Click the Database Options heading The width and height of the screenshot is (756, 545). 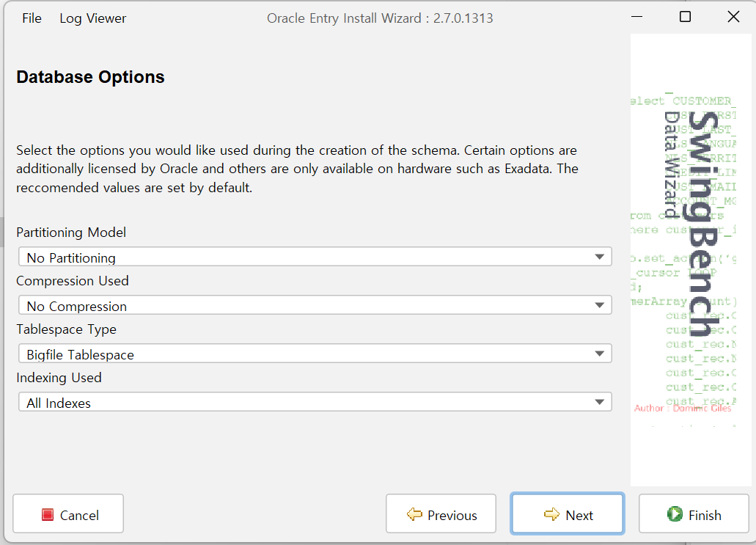tap(90, 77)
